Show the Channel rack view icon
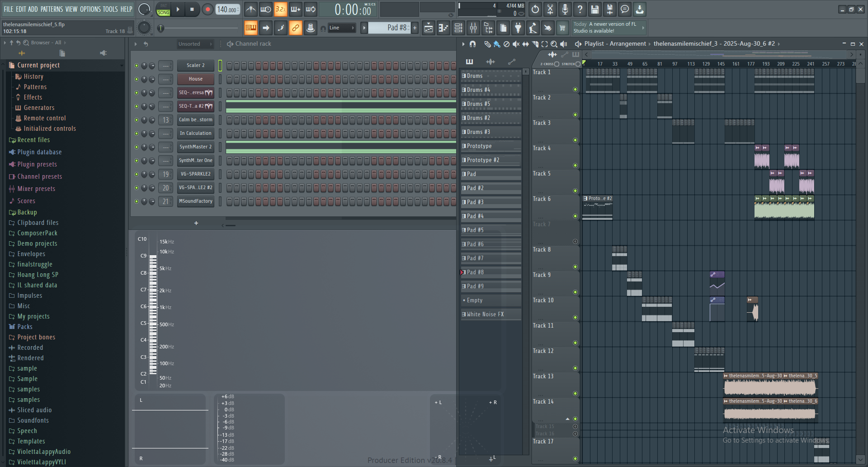 click(458, 28)
